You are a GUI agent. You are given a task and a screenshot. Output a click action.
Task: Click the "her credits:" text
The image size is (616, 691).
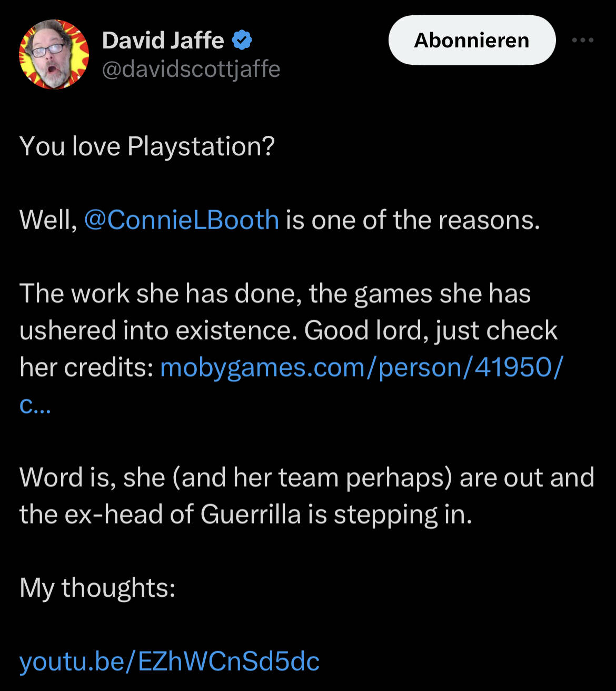(x=86, y=367)
